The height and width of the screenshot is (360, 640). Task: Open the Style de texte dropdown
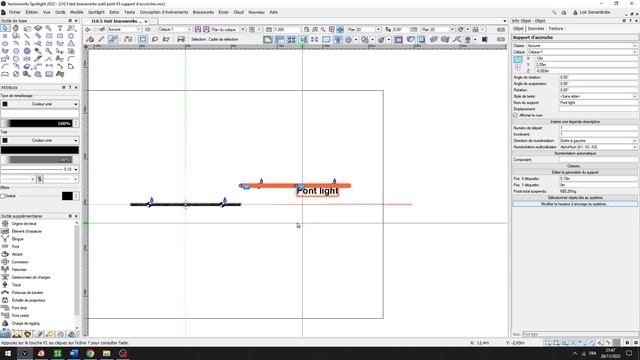coord(598,96)
